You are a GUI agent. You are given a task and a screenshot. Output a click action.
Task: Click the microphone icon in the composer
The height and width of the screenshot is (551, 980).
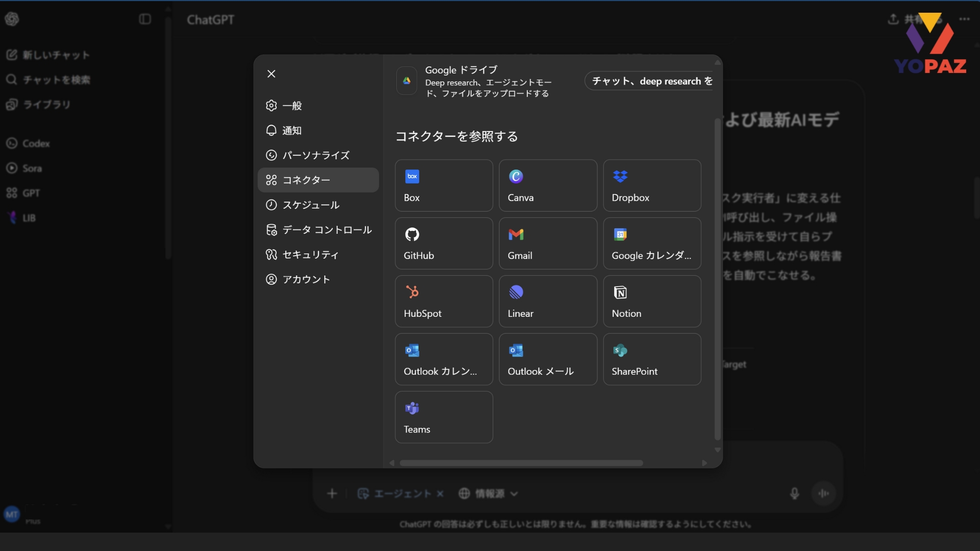point(794,494)
